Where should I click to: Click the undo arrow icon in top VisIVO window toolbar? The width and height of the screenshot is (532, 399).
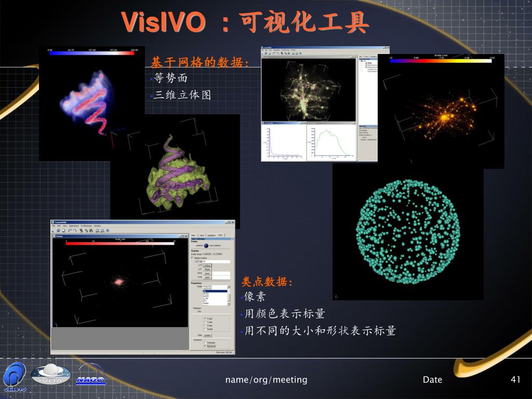point(274,54)
